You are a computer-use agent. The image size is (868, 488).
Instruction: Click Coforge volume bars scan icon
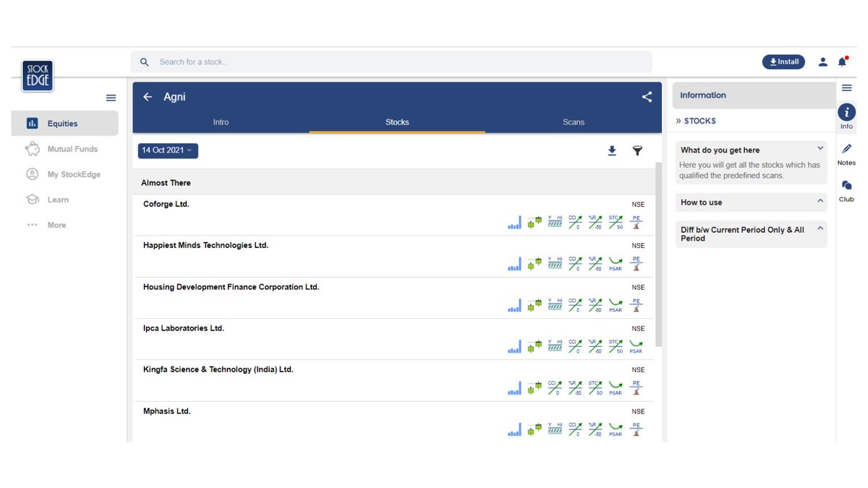(x=514, y=223)
